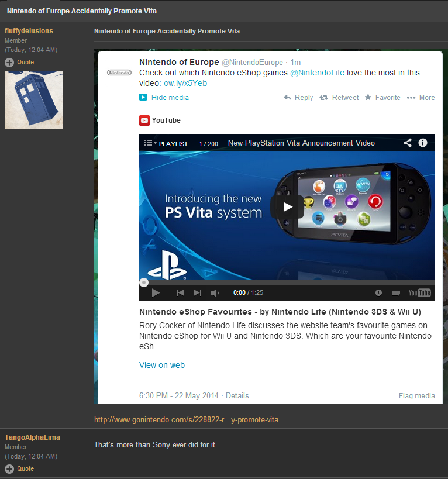Click Hide media link
Screen dimensions: 448x479
point(170,98)
